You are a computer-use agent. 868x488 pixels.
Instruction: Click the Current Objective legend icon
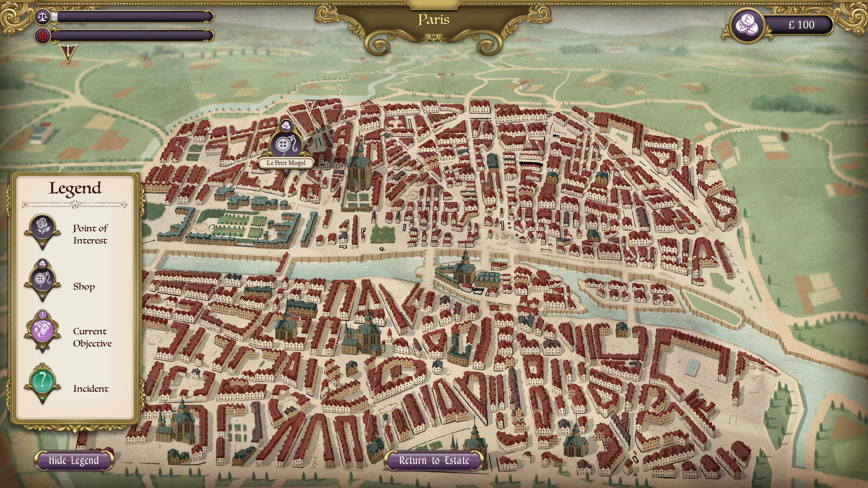pyautogui.click(x=42, y=332)
